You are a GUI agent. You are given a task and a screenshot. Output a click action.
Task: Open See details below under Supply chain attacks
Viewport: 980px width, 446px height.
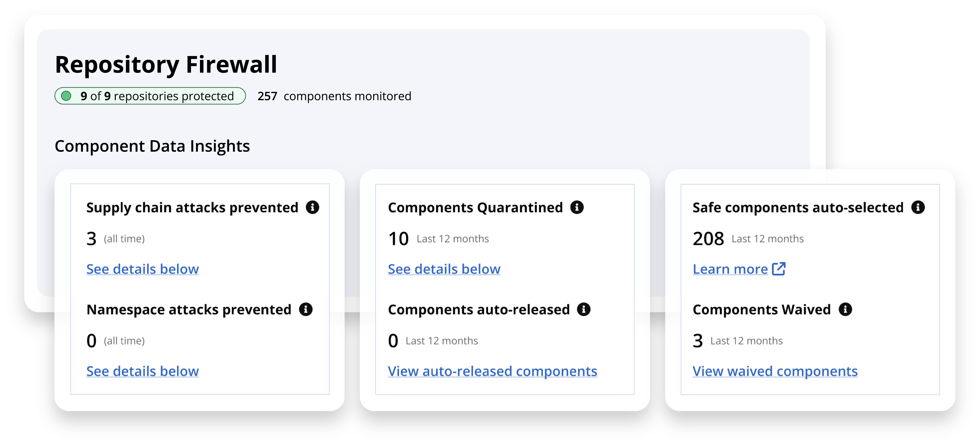pos(142,269)
